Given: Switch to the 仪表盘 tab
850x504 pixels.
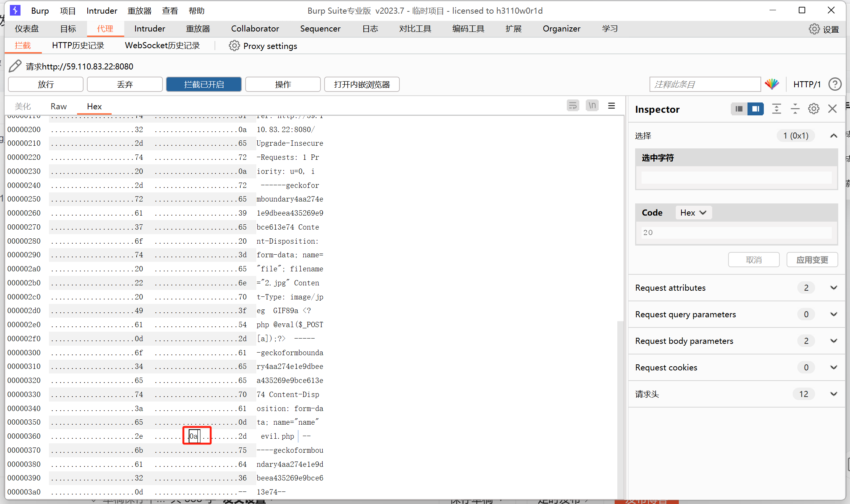Looking at the screenshot, I should pyautogui.click(x=27, y=28).
